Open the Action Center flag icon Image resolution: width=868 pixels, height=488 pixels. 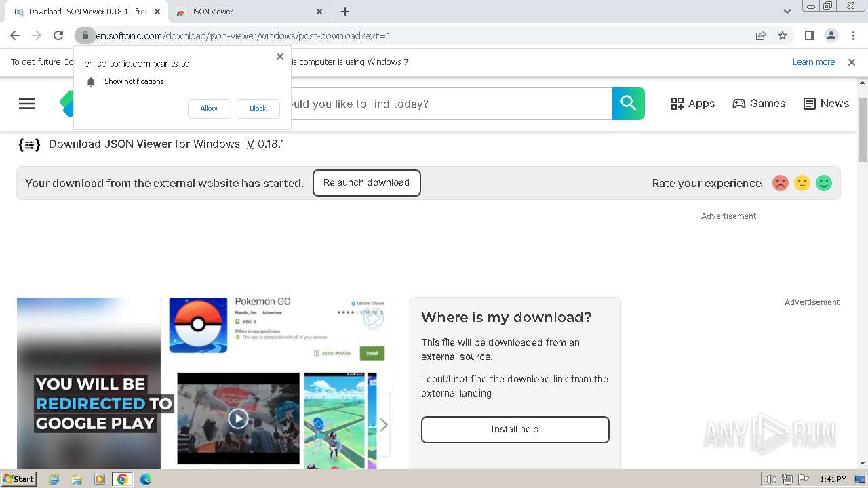(x=803, y=479)
